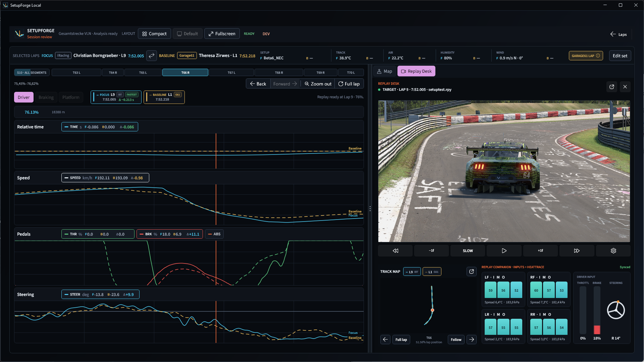Switch to the Map tab
The height and width of the screenshot is (362, 644).
point(385,71)
